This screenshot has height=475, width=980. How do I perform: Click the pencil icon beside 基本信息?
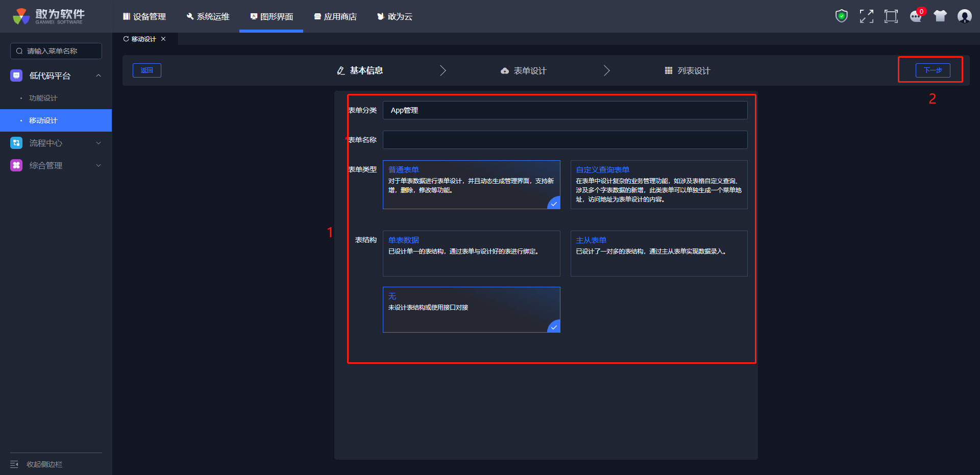point(341,70)
